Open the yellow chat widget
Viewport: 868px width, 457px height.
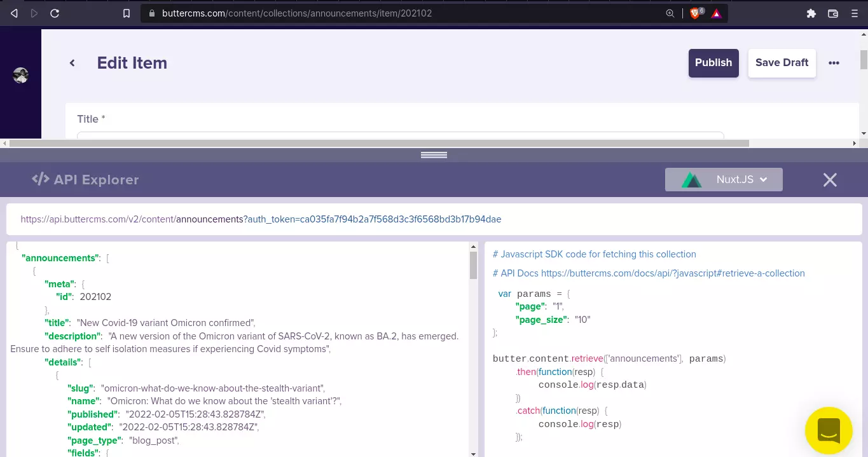pos(829,430)
